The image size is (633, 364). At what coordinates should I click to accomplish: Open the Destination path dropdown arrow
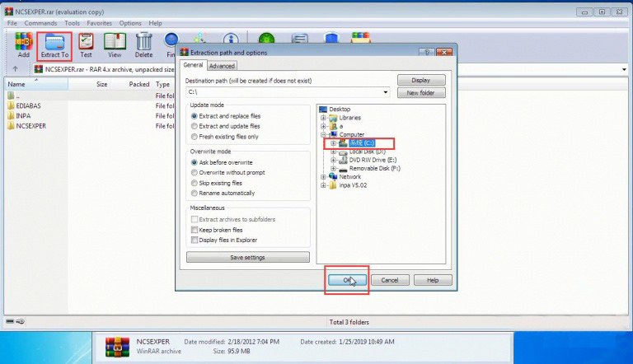[386, 92]
